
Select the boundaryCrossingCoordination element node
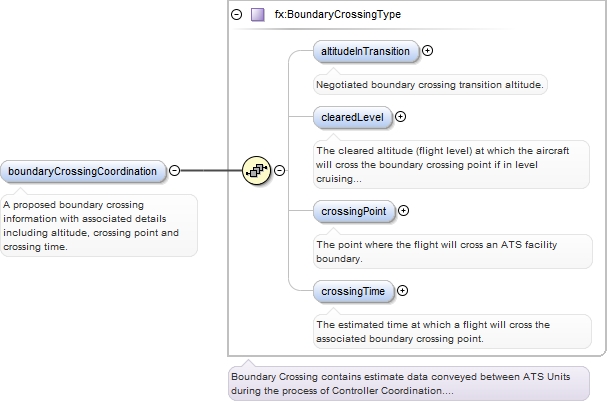pos(83,171)
